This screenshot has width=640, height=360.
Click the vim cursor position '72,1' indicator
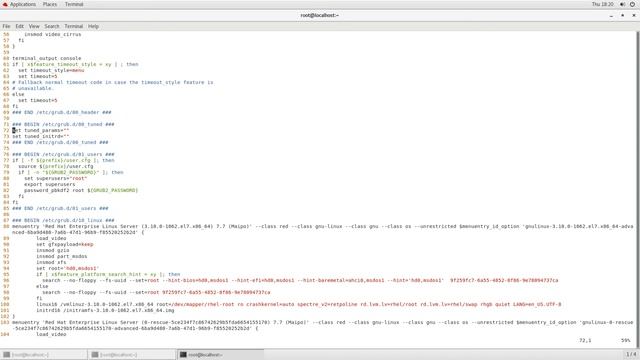(x=585, y=340)
